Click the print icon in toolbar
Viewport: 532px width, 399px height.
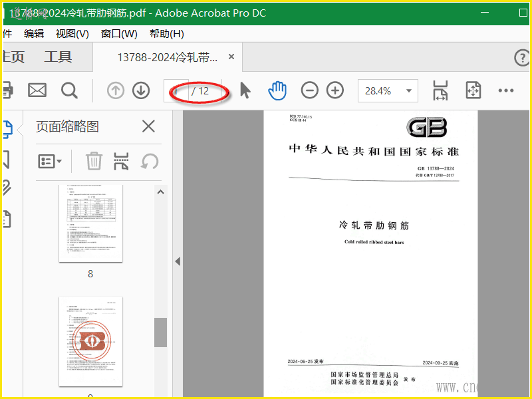pyautogui.click(x=8, y=90)
